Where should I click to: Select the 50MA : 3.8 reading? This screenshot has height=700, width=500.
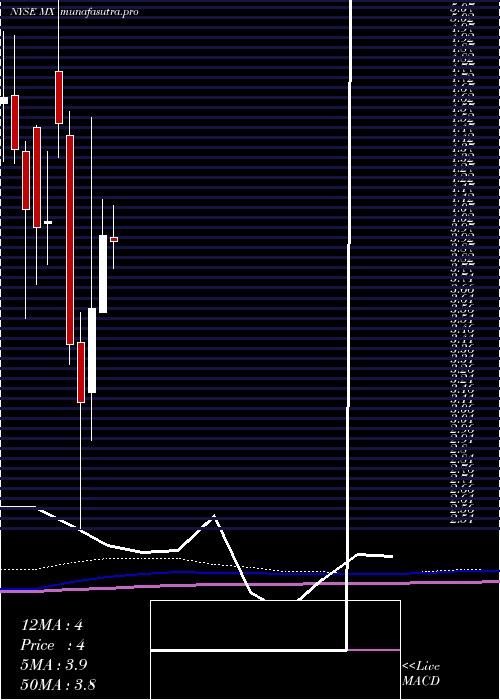click(x=58, y=685)
